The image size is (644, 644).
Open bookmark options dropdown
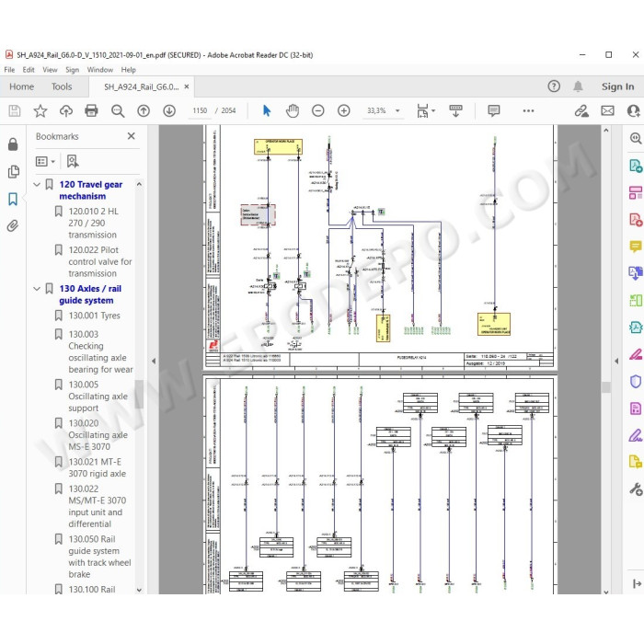(45, 161)
